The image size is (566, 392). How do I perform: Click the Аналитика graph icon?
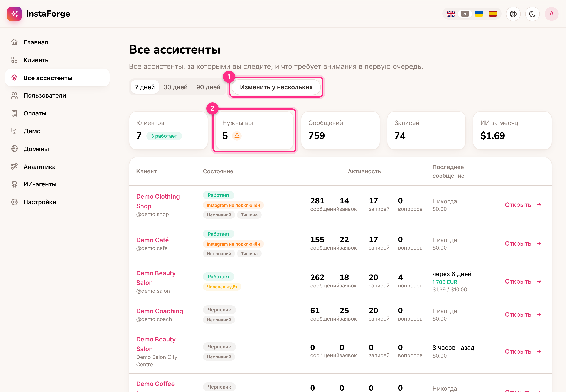tap(15, 167)
